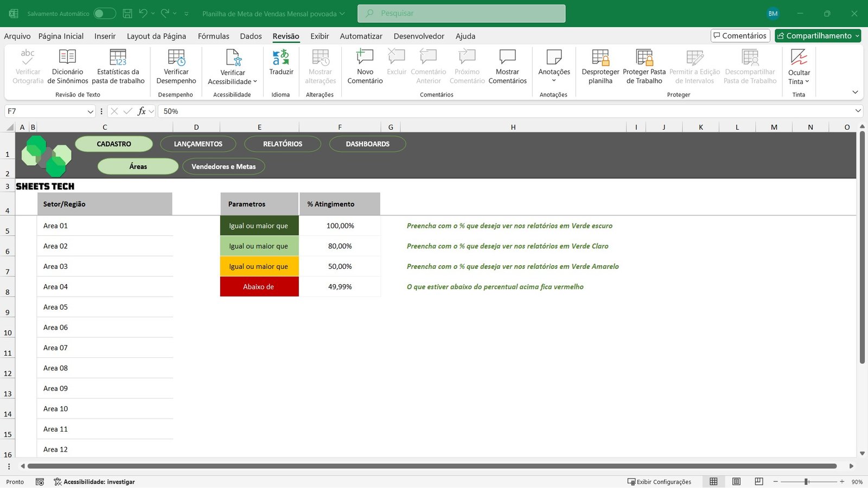This screenshot has width=868, height=488.
Task: Open the Traduzir translate tool
Action: click(281, 62)
